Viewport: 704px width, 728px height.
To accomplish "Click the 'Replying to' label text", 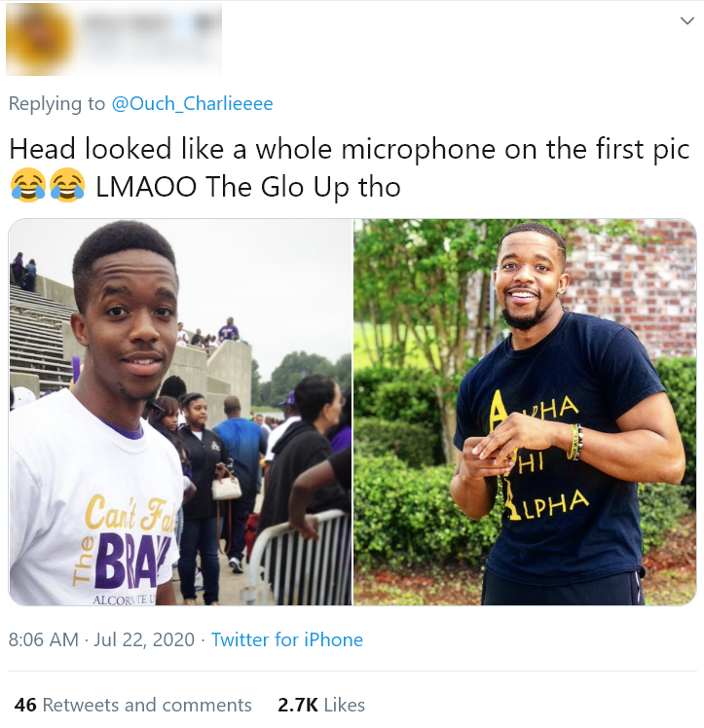I will pos(56,103).
